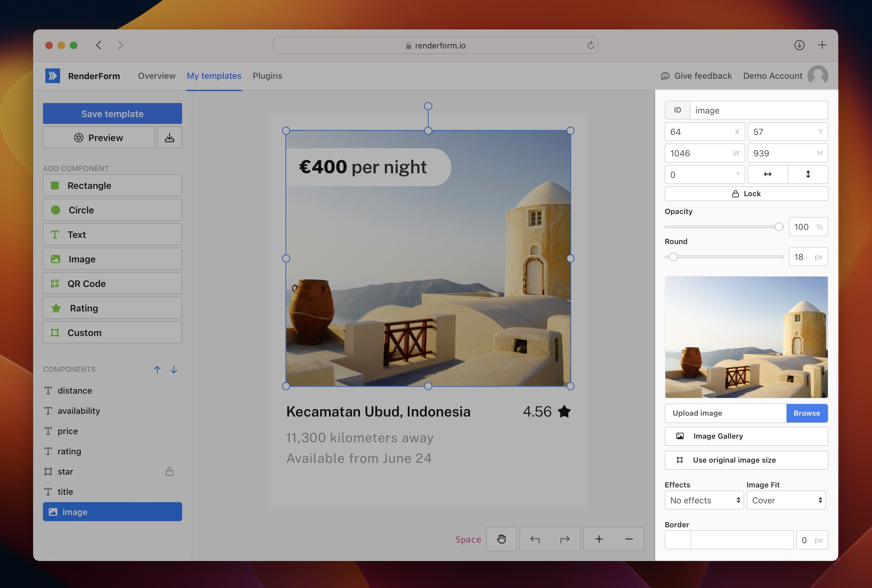Add a Circle component

[x=113, y=210]
